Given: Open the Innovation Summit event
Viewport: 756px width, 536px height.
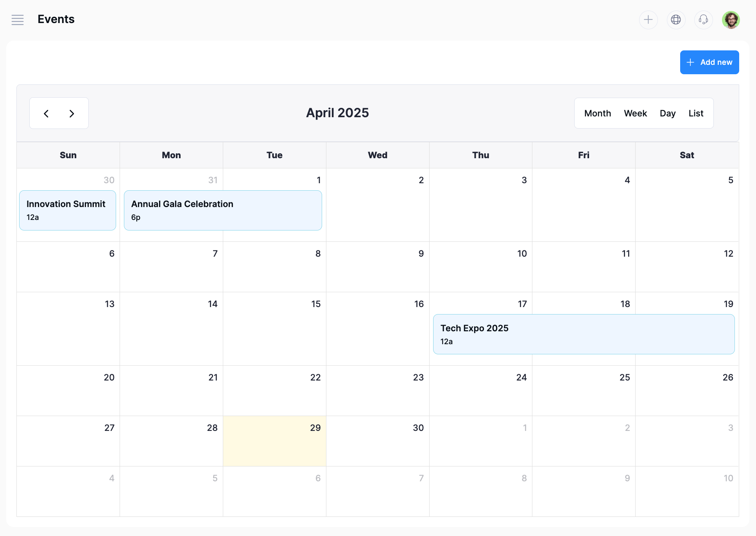Looking at the screenshot, I should [68, 210].
